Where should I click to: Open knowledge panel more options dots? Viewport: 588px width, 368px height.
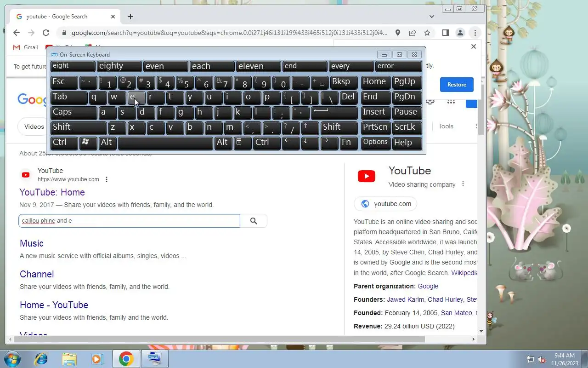point(463,184)
